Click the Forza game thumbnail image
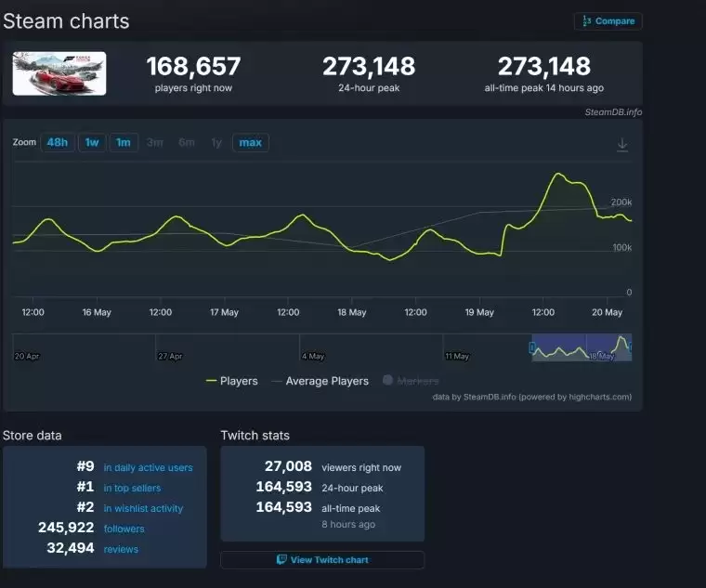706x588 pixels. tap(59, 73)
